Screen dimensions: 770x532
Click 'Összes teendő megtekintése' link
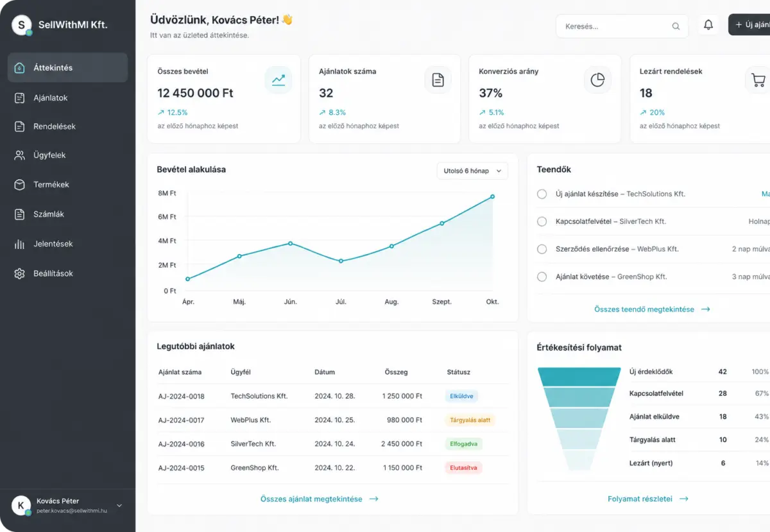point(652,309)
